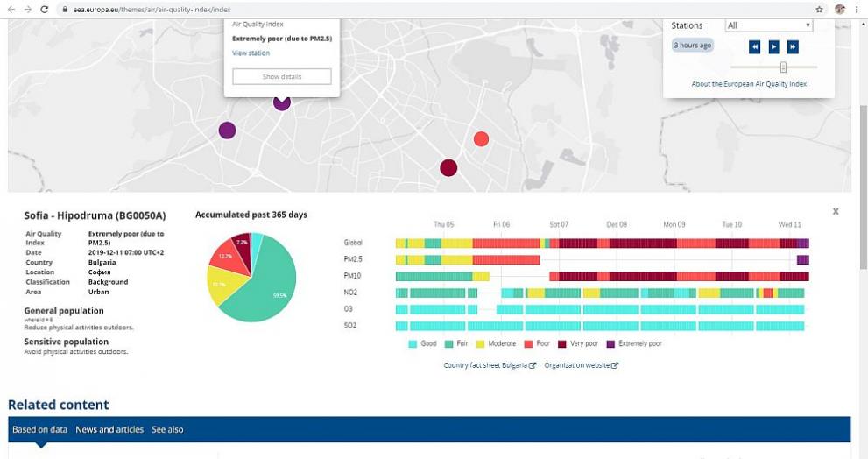Switch to the Based on data tab
Screen dimensions: 868x459
coord(40,429)
